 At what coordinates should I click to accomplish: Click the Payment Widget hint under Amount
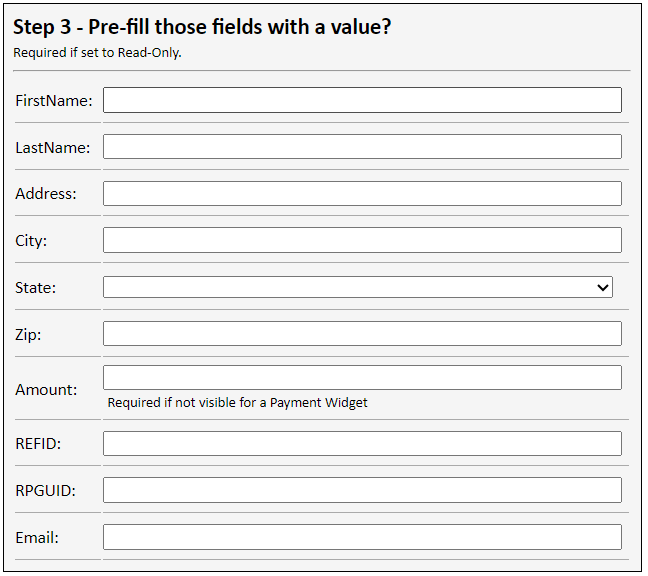[238, 403]
